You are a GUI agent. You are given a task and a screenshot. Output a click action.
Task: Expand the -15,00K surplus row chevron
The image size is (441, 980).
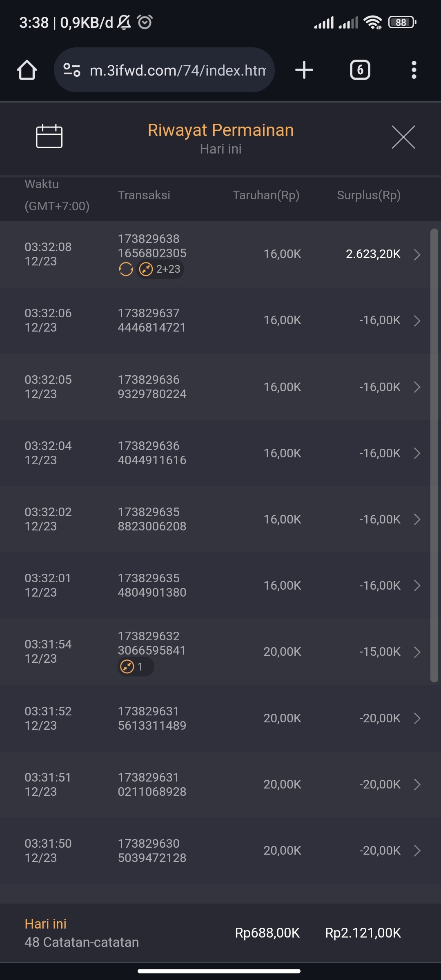click(x=417, y=652)
